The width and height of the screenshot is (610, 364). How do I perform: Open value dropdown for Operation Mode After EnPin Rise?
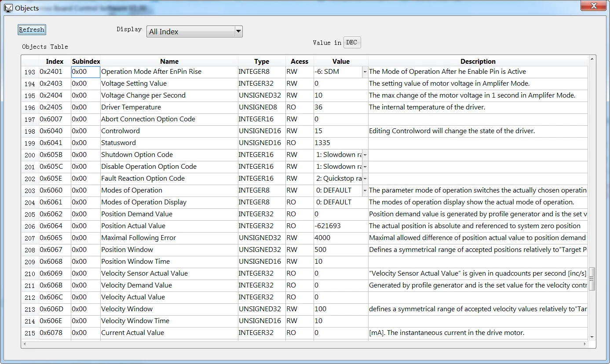click(365, 72)
